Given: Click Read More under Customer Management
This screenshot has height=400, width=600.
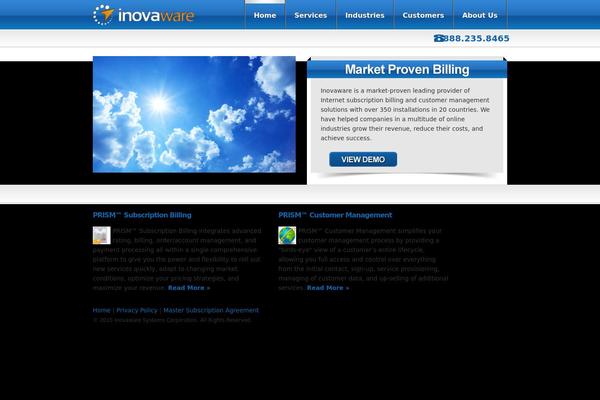Looking at the screenshot, I should [328, 288].
